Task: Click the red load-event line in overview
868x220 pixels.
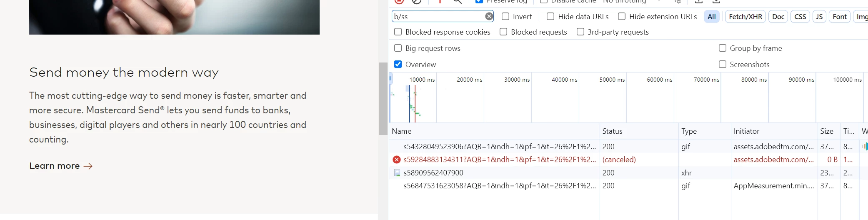Action: click(x=415, y=104)
